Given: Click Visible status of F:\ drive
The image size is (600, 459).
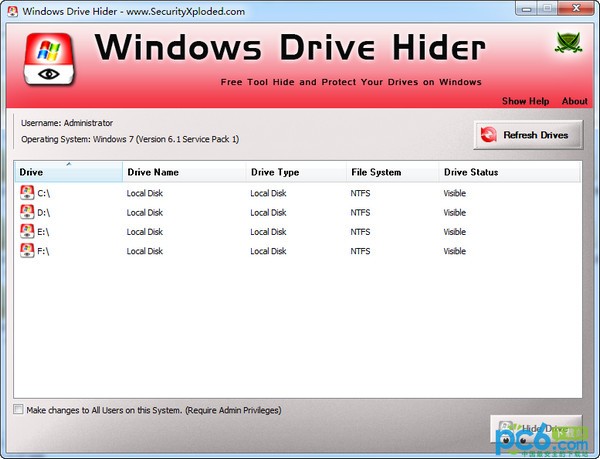Looking at the screenshot, I should pos(455,251).
